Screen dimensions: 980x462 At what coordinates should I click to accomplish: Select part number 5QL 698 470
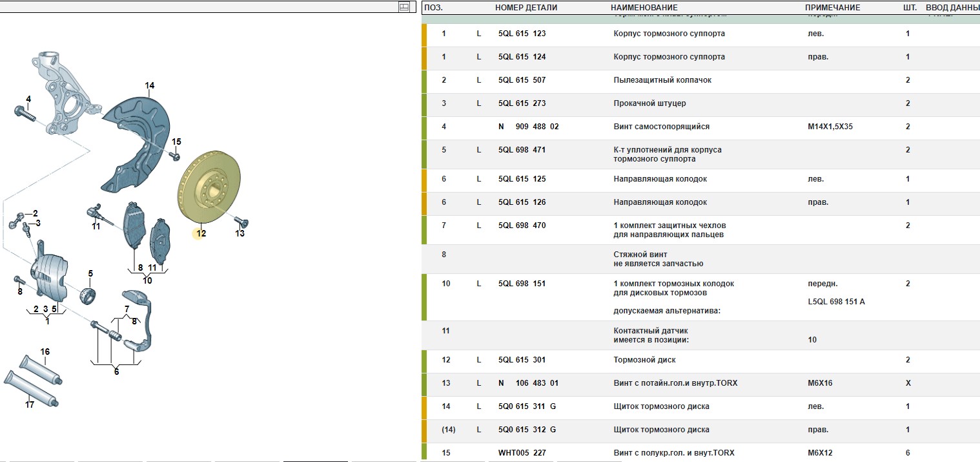[x=522, y=226]
